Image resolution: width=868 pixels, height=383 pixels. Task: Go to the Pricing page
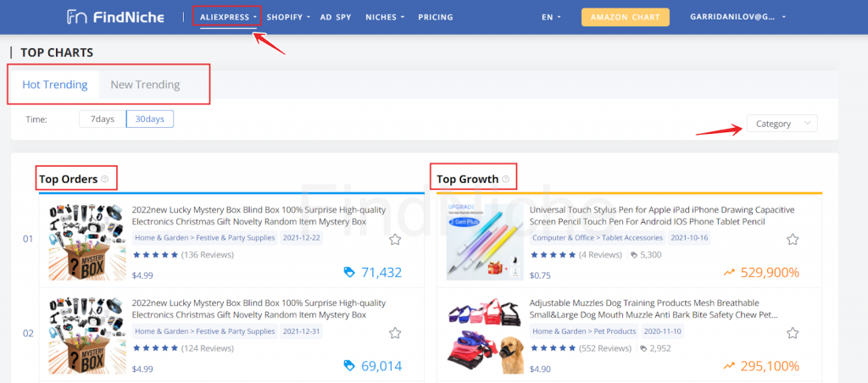tap(436, 17)
